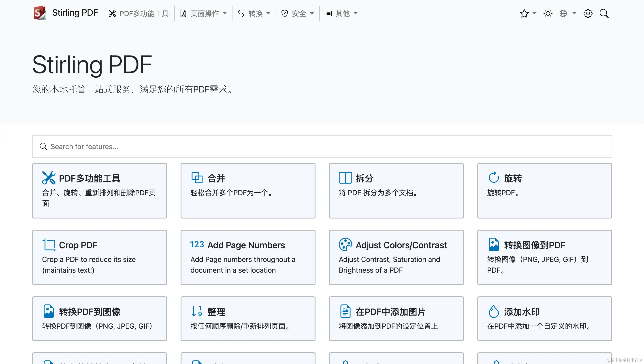644x364 pixels.
Task: Open the 其他 menu
Action: tap(341, 13)
